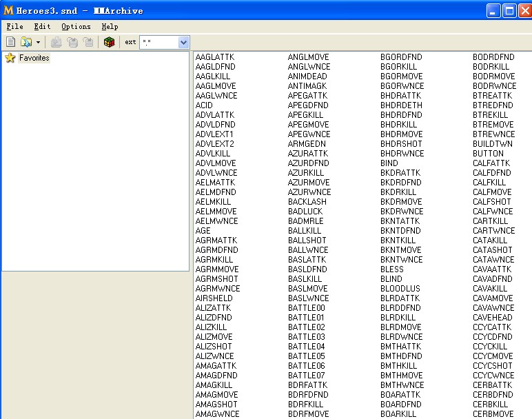Select the AZURKILL file entry
This screenshot has height=419, width=532.
click(306, 173)
